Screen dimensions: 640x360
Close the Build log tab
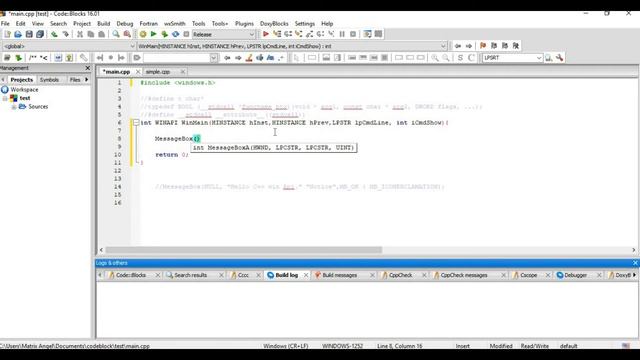pyautogui.click(x=306, y=276)
